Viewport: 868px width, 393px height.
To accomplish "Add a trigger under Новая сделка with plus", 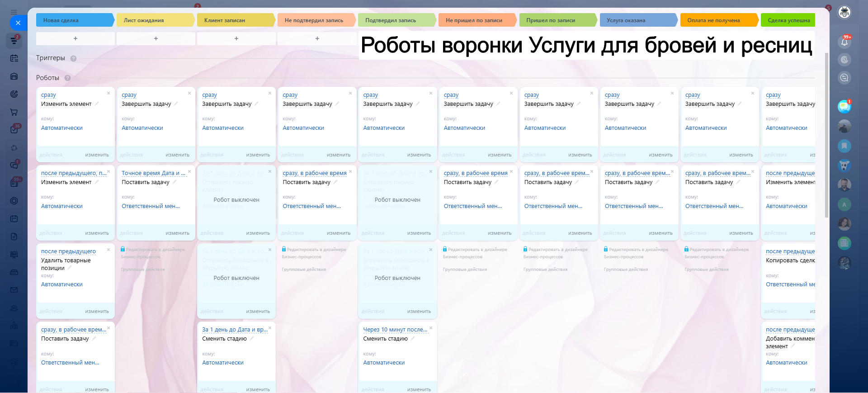I will [75, 38].
